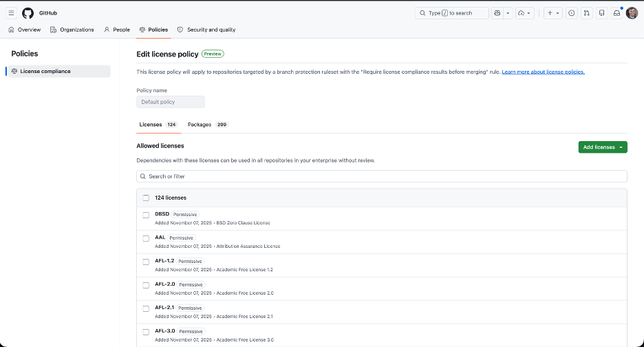Viewport: 644px width, 347px height.
Task: Go to the Overview tab
Action: pos(25,30)
